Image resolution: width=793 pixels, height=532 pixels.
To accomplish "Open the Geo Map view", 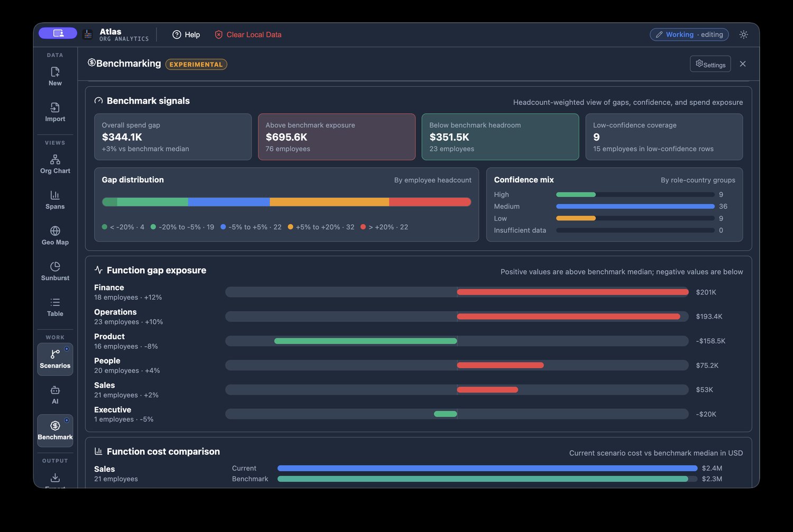I will pos(55,235).
